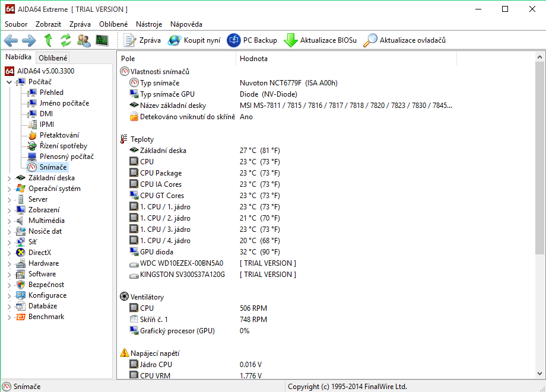Image resolution: width=546 pixels, height=392 pixels.
Task: Start Aktualizace ovladačů
Action: (x=404, y=40)
